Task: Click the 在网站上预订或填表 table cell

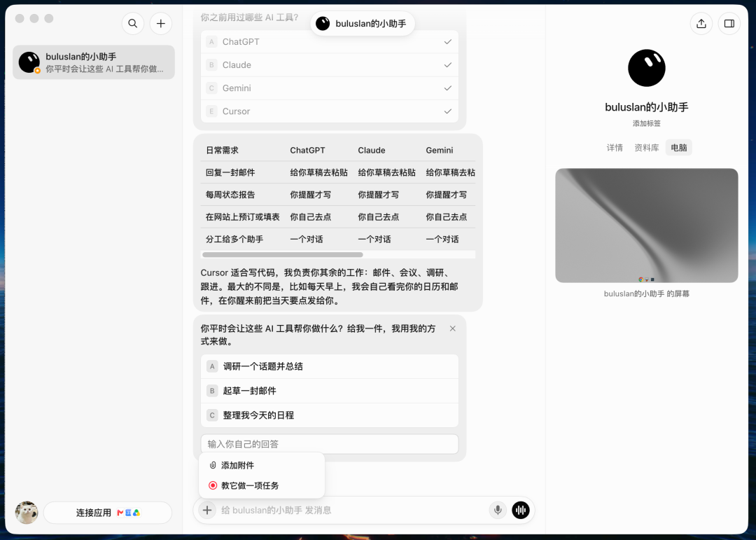Action: click(242, 217)
